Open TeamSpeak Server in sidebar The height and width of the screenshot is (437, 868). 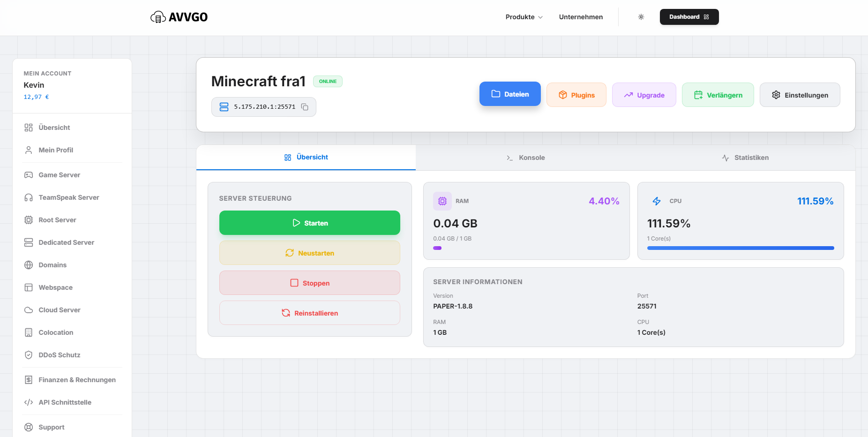click(x=68, y=197)
